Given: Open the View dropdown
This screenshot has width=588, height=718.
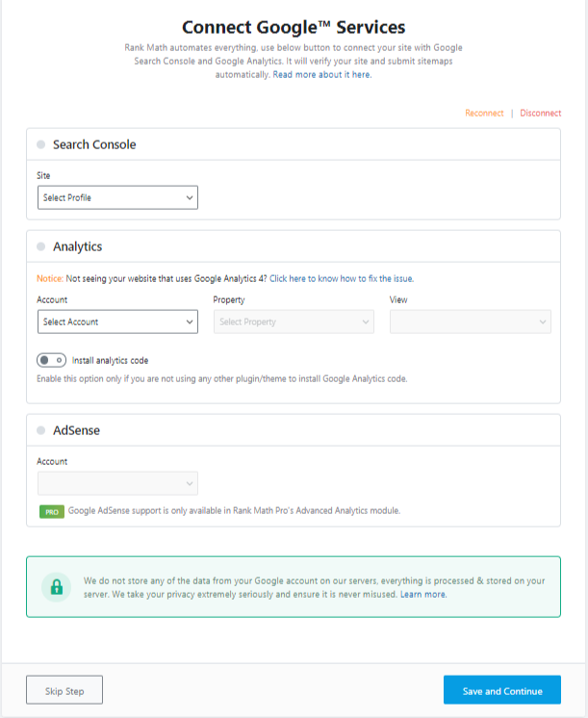Looking at the screenshot, I should [471, 321].
